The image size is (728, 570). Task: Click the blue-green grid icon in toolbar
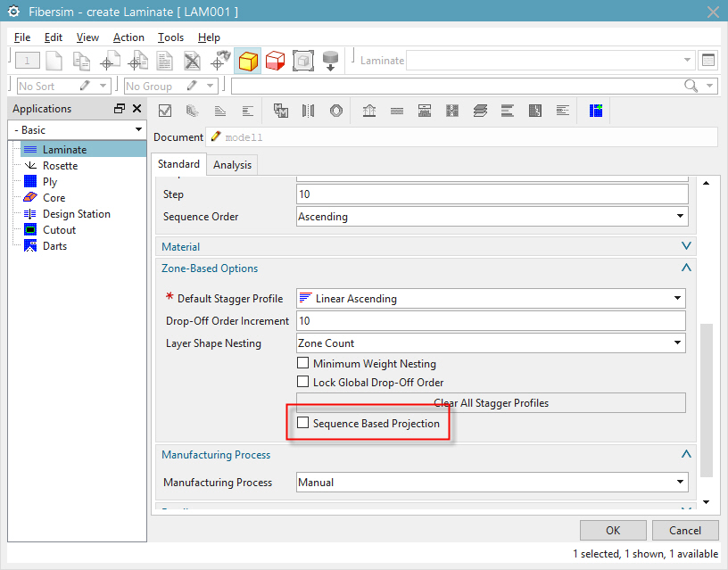pyautogui.click(x=596, y=111)
